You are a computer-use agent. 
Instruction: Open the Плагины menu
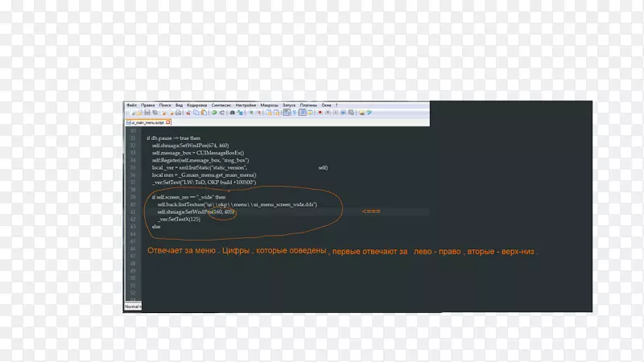point(308,105)
